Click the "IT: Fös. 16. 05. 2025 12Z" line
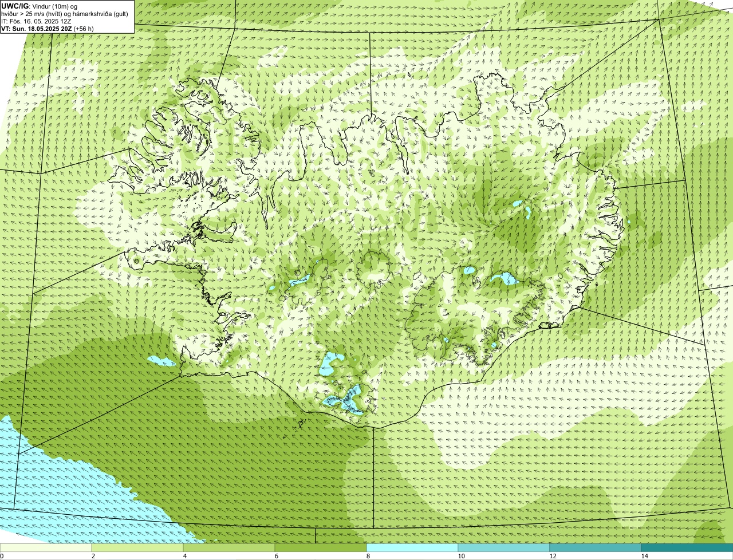This screenshot has height=560, width=733. coord(37,21)
